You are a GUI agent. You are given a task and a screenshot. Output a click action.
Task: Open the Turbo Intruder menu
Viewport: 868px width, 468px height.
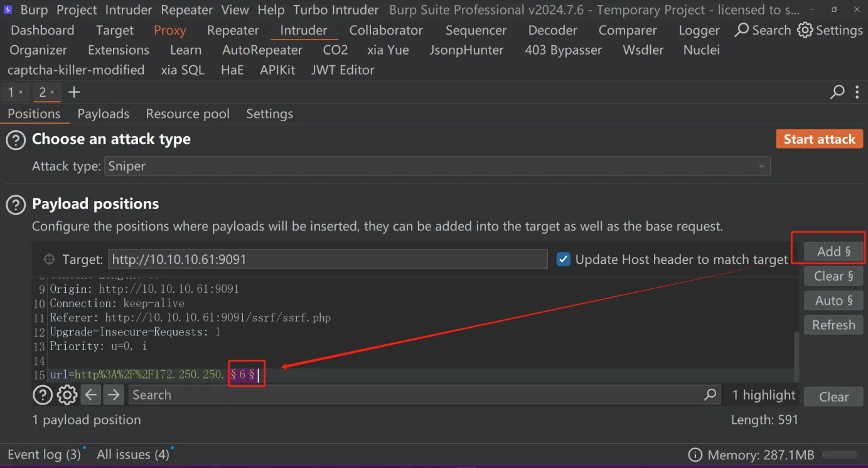tap(336, 10)
